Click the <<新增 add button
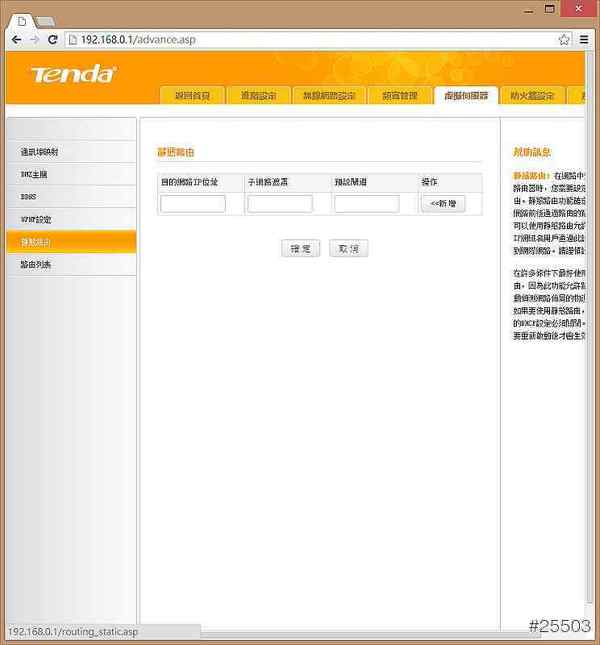This screenshot has width=600, height=645. click(443, 204)
